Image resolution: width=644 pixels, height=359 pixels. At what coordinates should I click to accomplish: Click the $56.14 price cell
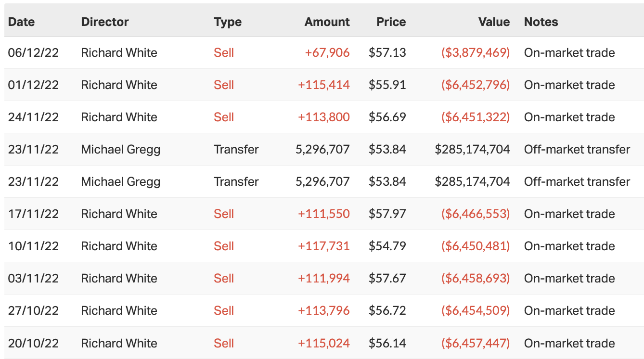tap(387, 343)
